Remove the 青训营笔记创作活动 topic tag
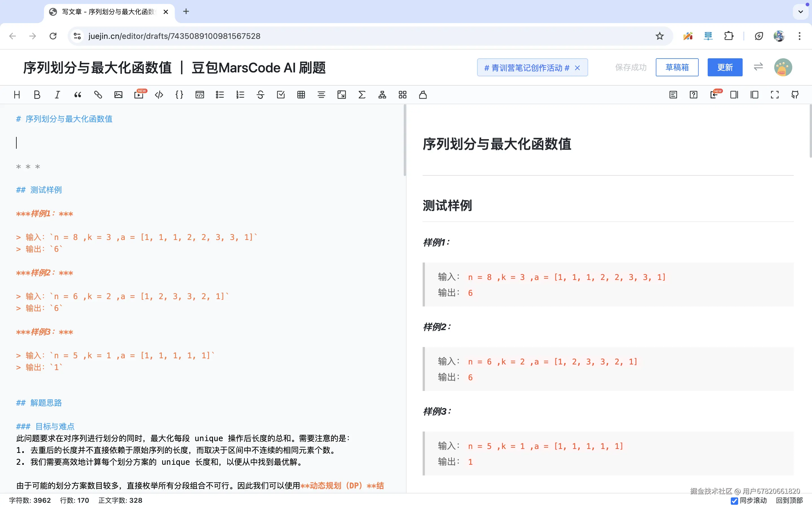The width and height of the screenshot is (812, 507). [x=577, y=68]
